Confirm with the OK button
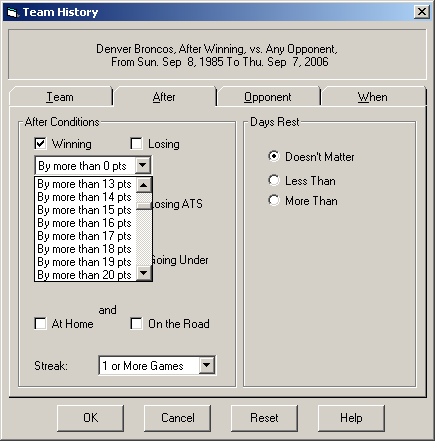 click(x=91, y=418)
